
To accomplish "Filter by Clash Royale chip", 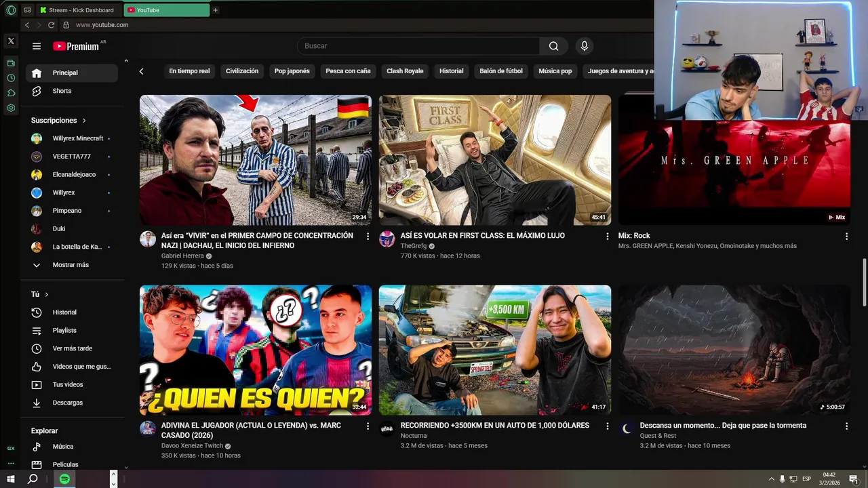I will pyautogui.click(x=405, y=71).
